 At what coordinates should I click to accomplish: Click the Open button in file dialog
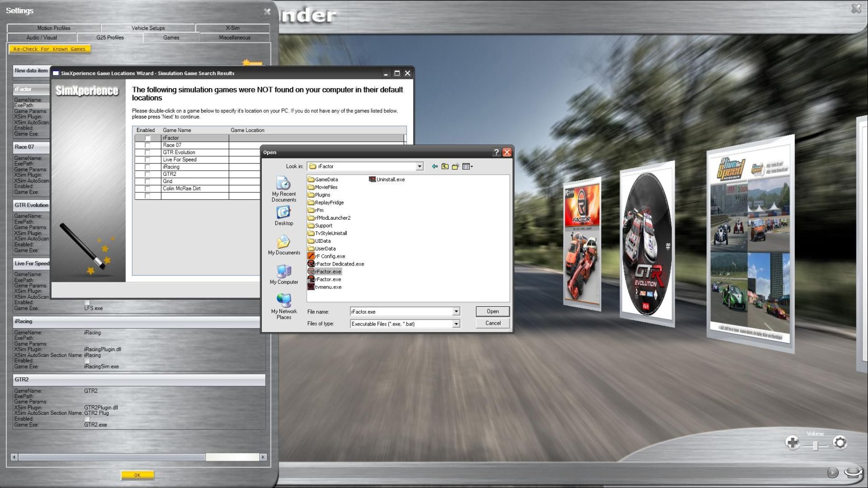click(492, 311)
